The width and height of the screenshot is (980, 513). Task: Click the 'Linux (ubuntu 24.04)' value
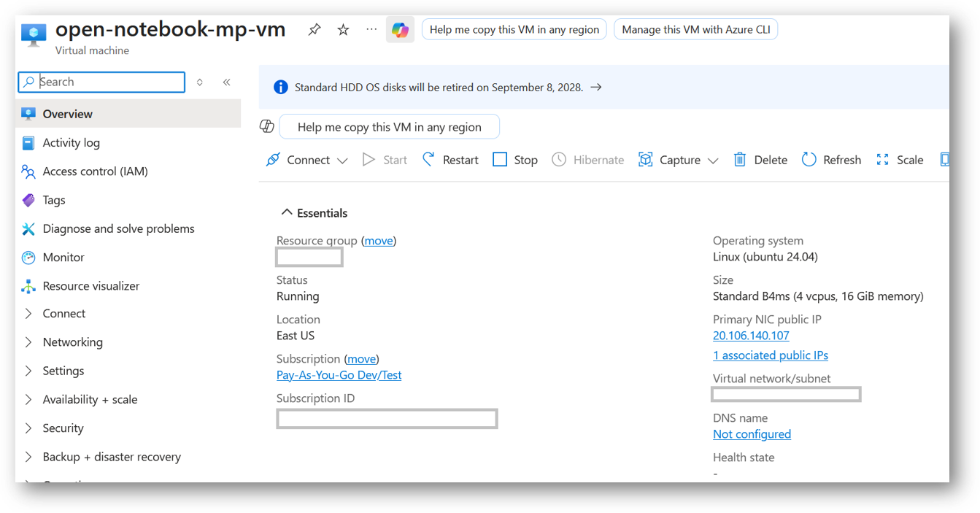coord(765,257)
